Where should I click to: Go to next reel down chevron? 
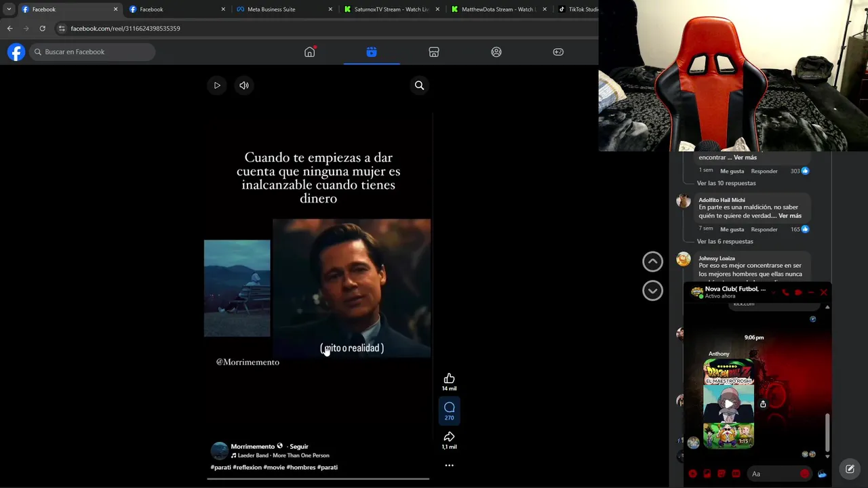pyautogui.click(x=652, y=291)
